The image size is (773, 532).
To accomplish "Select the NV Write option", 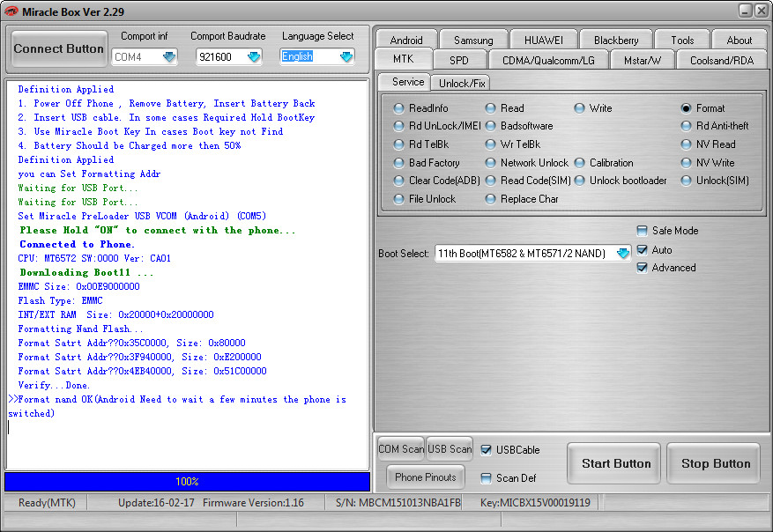I will (708, 163).
